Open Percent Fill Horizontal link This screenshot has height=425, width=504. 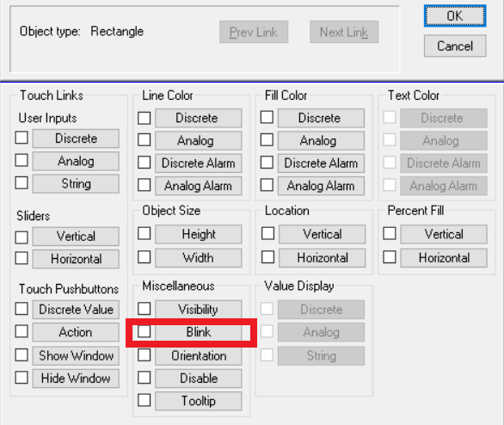(444, 258)
